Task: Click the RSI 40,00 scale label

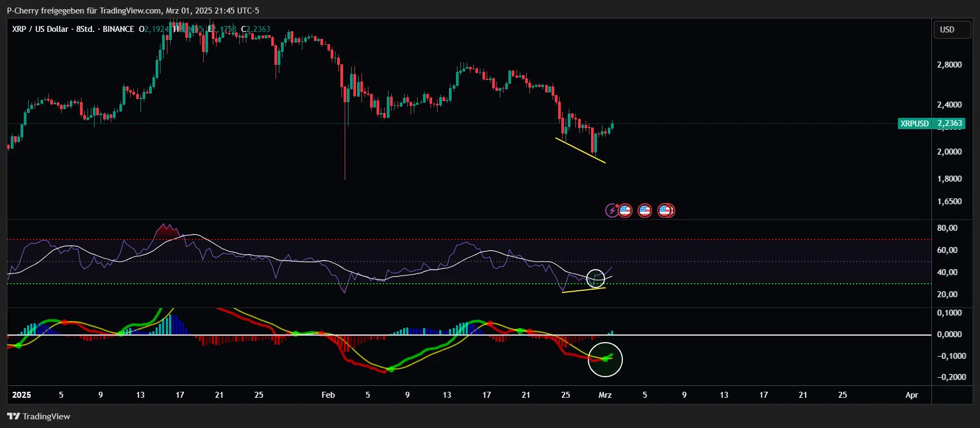Action: pyautogui.click(x=947, y=272)
